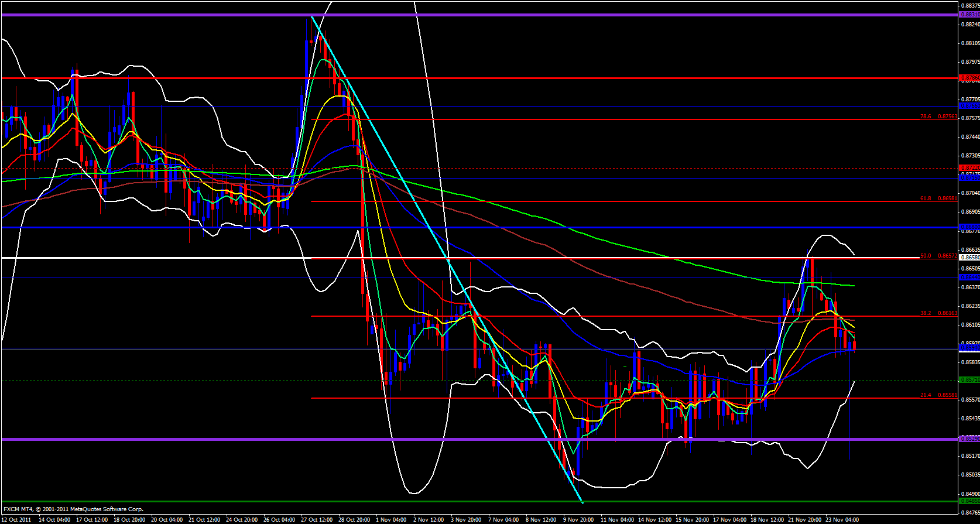980x524 pixels.
Task: Click the 1 Nov 04:00 time label
Action: click(x=391, y=519)
